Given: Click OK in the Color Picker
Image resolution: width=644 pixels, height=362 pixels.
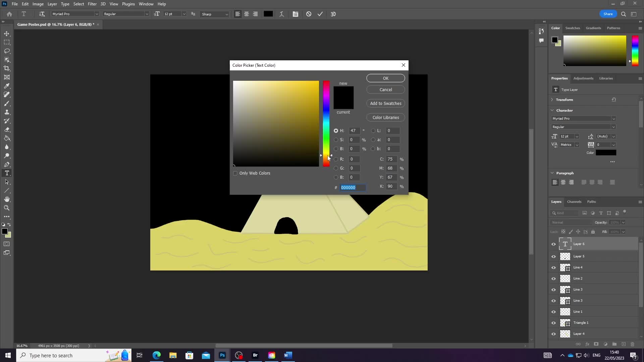Looking at the screenshot, I should (x=386, y=78).
